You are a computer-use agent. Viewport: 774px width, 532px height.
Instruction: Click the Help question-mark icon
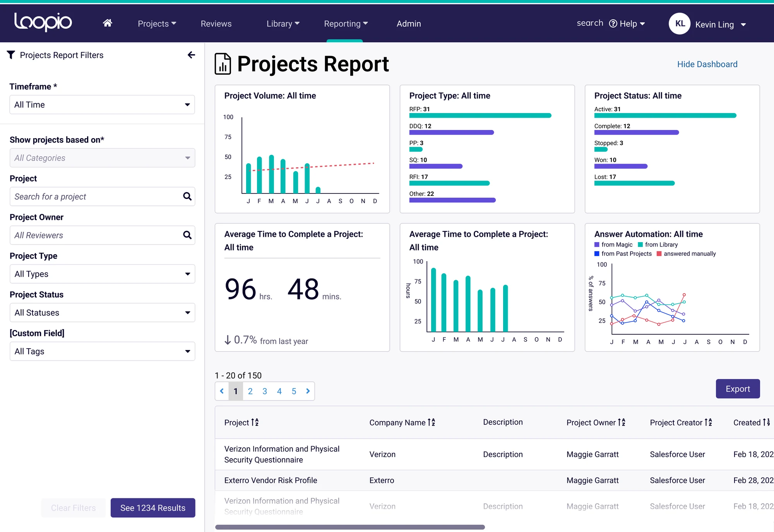613,24
